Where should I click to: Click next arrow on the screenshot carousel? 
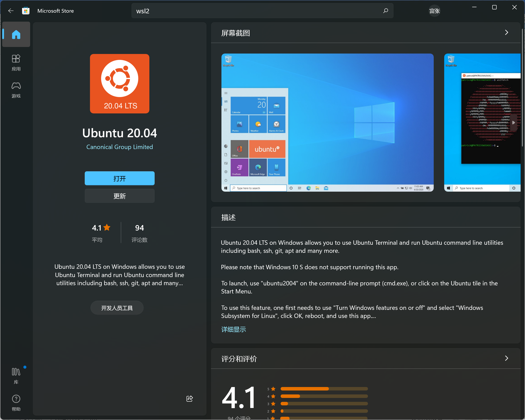pos(513,123)
